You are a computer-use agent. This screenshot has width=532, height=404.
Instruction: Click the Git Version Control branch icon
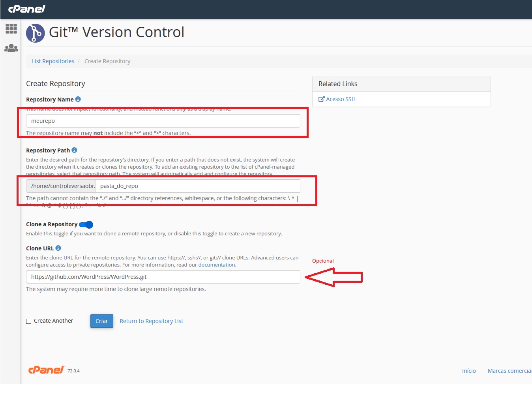coord(36,33)
